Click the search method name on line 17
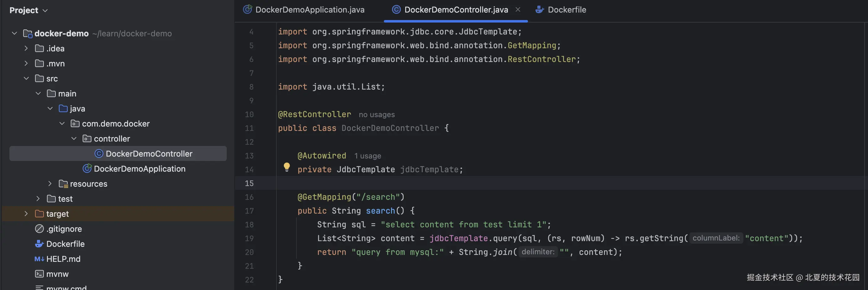The width and height of the screenshot is (868, 290). (x=380, y=211)
